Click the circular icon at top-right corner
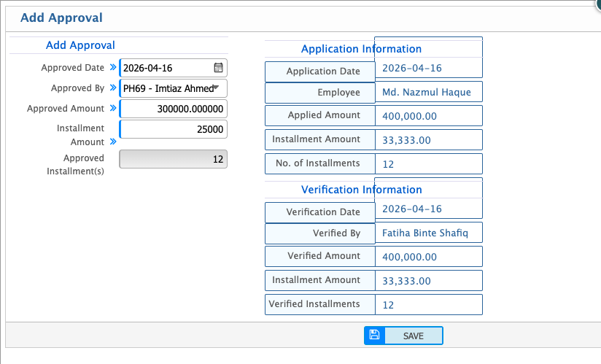The width and height of the screenshot is (601, 364). pyautogui.click(x=597, y=2)
